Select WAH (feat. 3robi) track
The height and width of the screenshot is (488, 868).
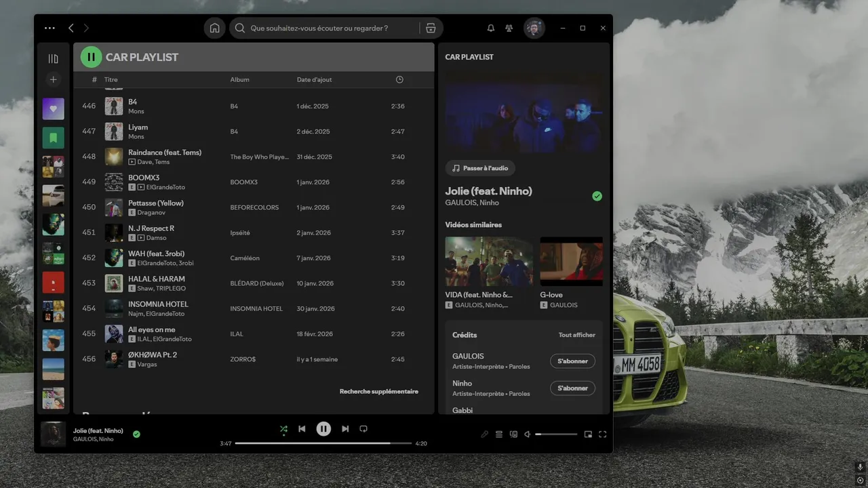point(254,258)
